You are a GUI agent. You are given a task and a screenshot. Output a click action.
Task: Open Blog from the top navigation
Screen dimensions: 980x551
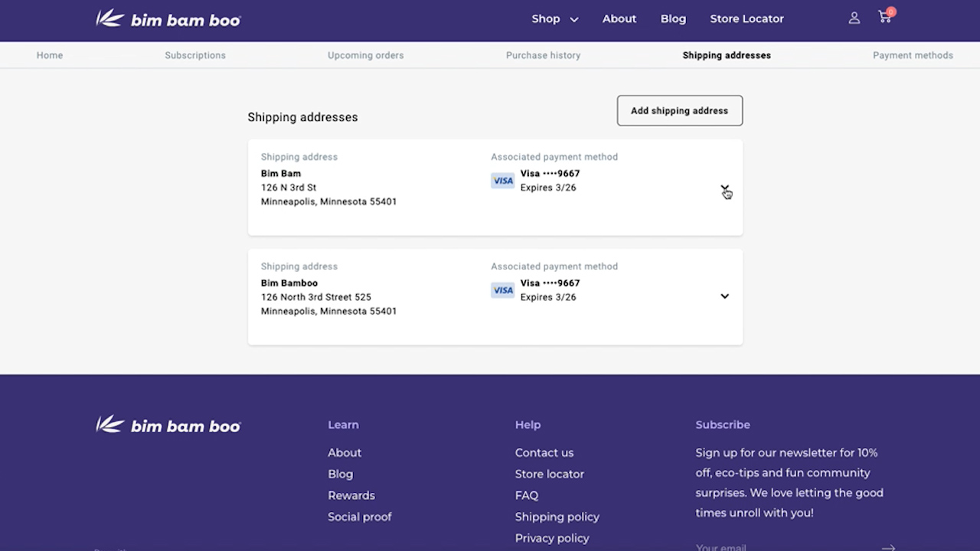click(x=673, y=18)
